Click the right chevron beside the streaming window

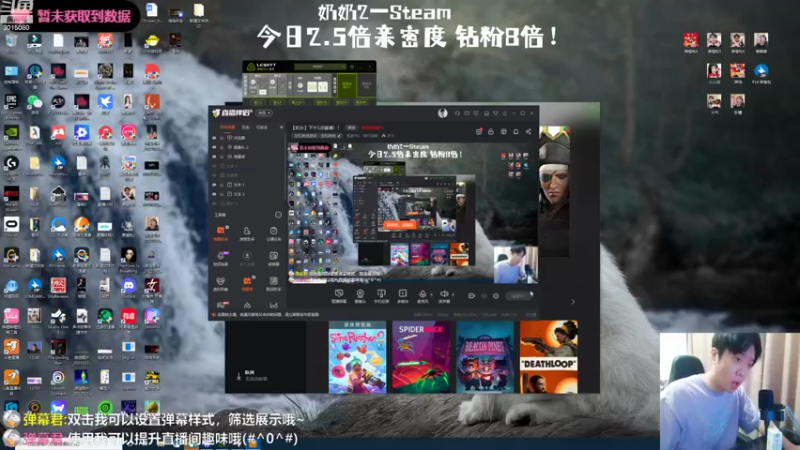(573, 302)
